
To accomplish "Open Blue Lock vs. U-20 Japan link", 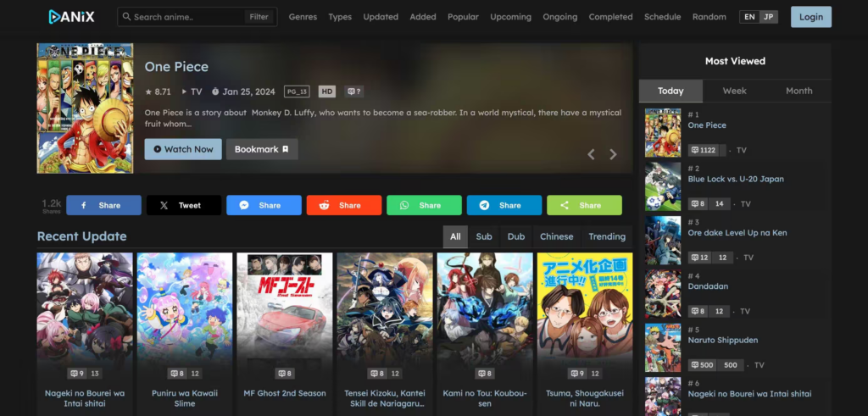I will pyautogui.click(x=736, y=179).
